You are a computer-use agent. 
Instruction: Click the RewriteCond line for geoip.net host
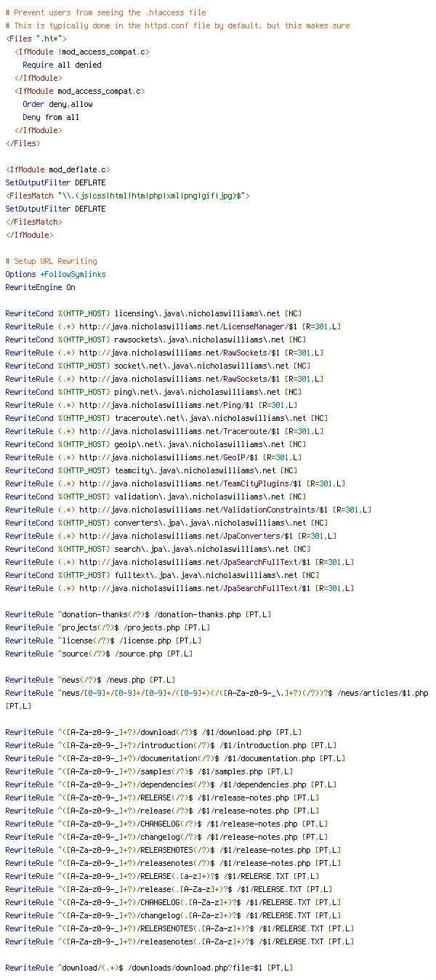point(156,444)
